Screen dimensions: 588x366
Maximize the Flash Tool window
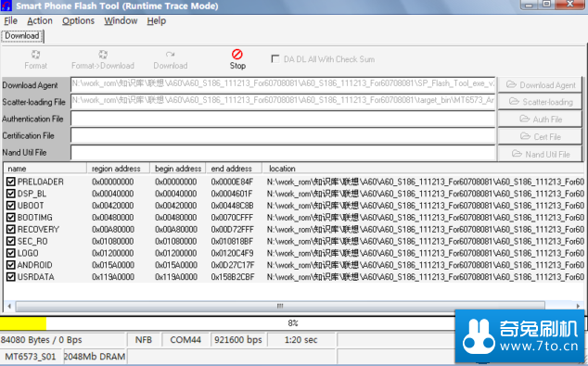tap(546, 5)
